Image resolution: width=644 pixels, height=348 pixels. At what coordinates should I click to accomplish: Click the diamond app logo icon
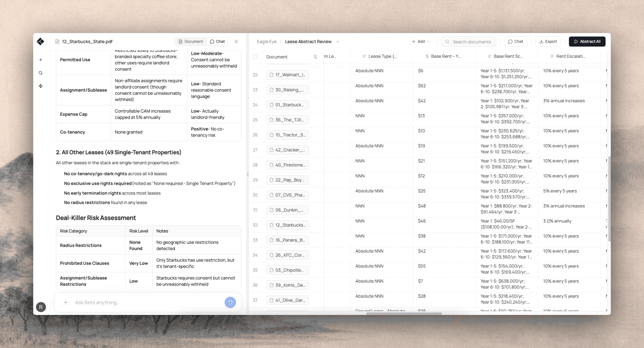[40, 41]
